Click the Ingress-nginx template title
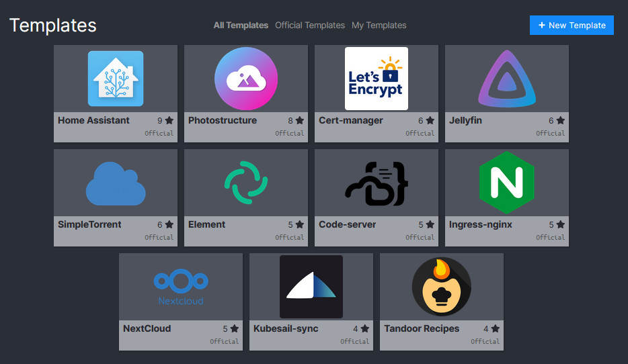Image resolution: width=628 pixels, height=364 pixels. point(481,224)
